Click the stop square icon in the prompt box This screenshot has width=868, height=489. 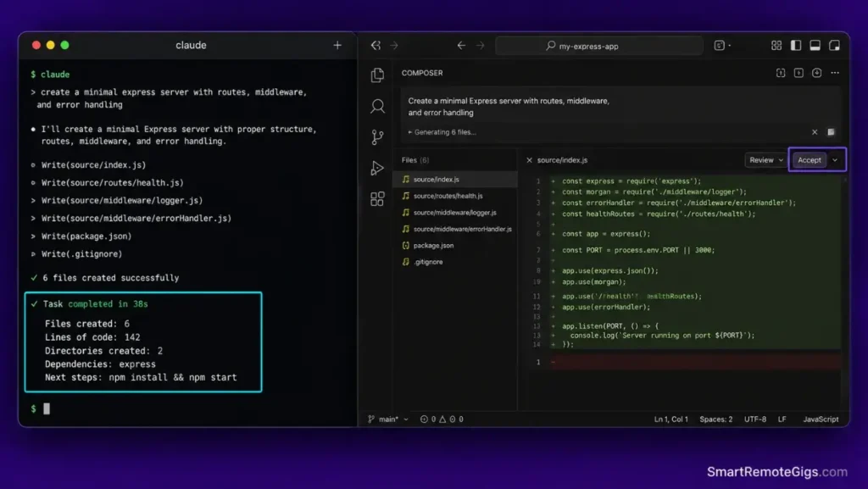pyautogui.click(x=831, y=132)
